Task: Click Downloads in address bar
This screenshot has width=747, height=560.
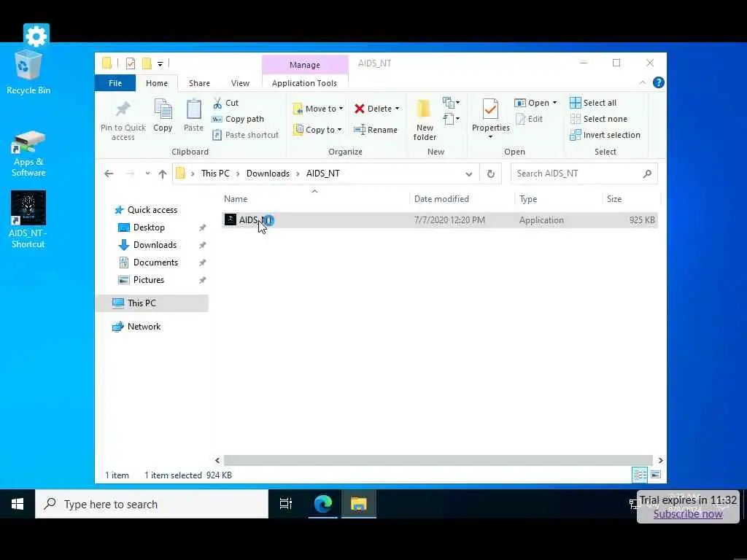Action: 268,174
